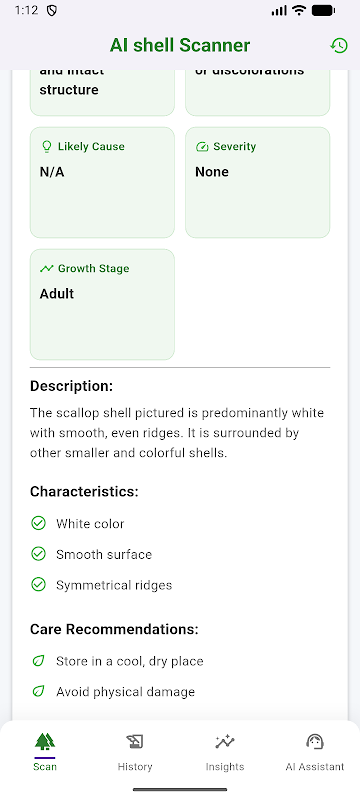The height and width of the screenshot is (800, 360).
Task: Click the trend icon beside Growth Stage
Action: point(46,268)
